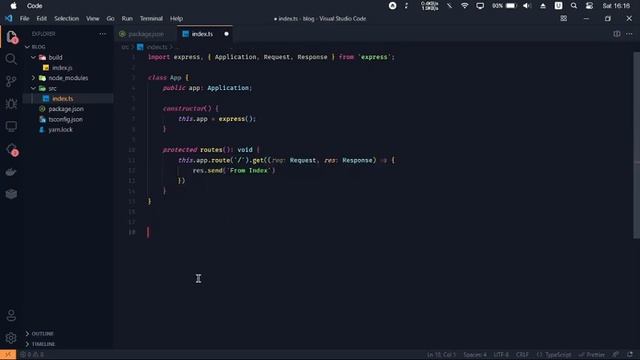Select the index.ts editor tab

pyautogui.click(x=202, y=34)
